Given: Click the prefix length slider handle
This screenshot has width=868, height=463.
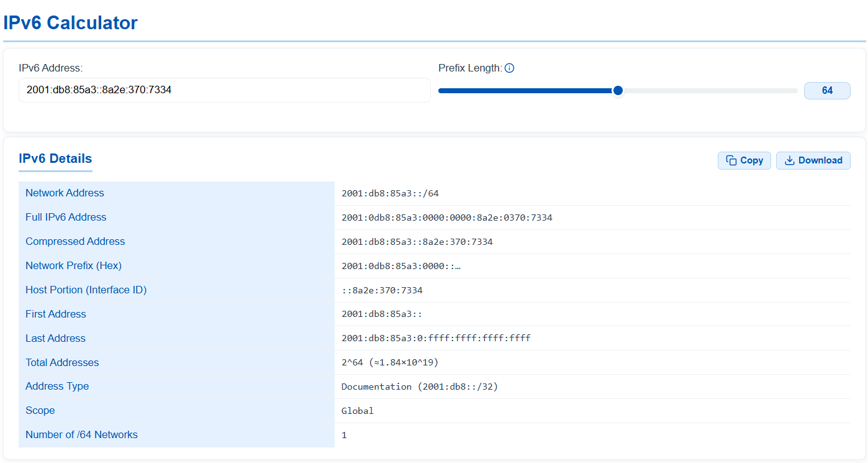Looking at the screenshot, I should (x=618, y=91).
